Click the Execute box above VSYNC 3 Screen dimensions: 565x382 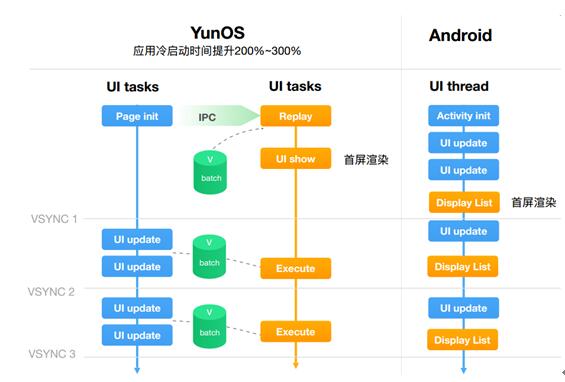pyautogui.click(x=295, y=331)
